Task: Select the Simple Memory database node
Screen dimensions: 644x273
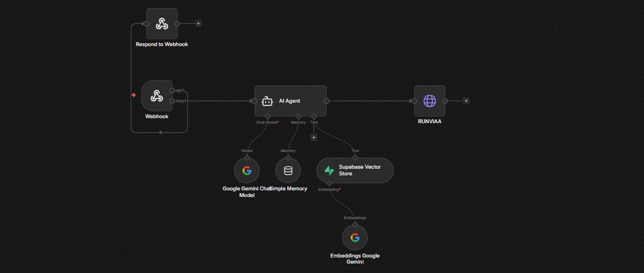Action: pyautogui.click(x=288, y=170)
